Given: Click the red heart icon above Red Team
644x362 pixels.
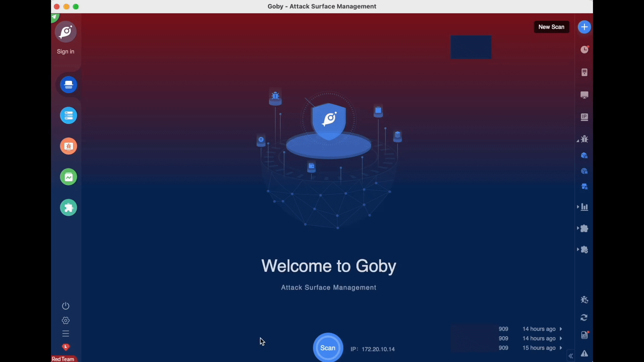Looking at the screenshot, I should 66,347.
